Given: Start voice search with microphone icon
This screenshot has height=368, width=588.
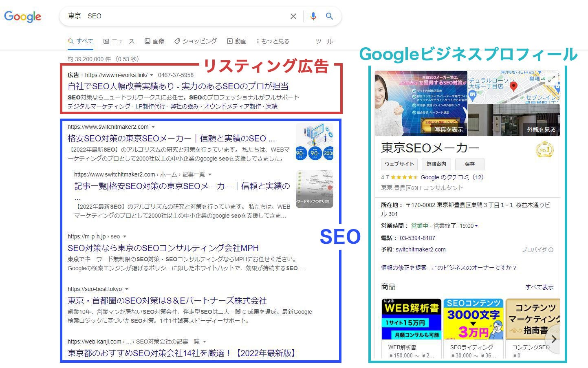Looking at the screenshot, I should click(313, 16).
